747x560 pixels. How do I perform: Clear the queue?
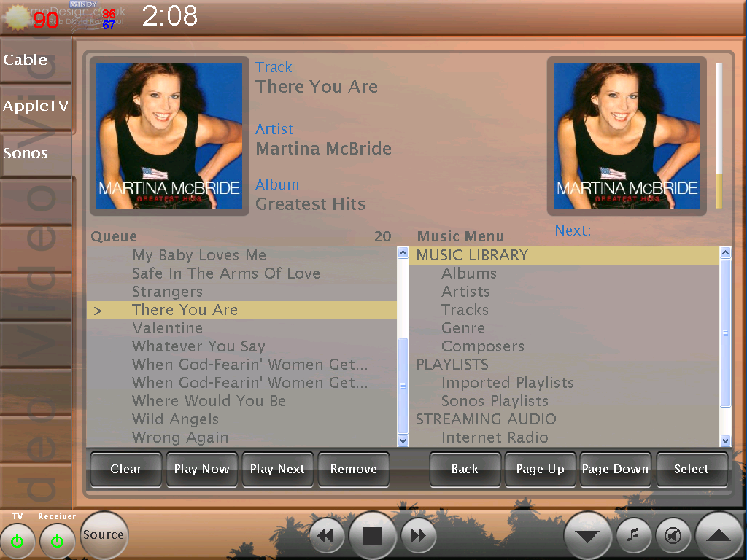click(125, 469)
